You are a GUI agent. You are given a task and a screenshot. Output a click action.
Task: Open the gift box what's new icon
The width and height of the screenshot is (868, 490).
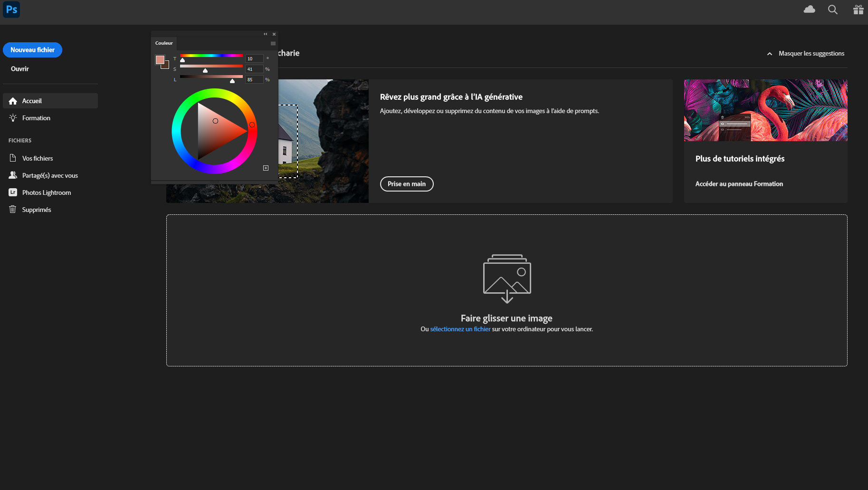[x=858, y=10]
